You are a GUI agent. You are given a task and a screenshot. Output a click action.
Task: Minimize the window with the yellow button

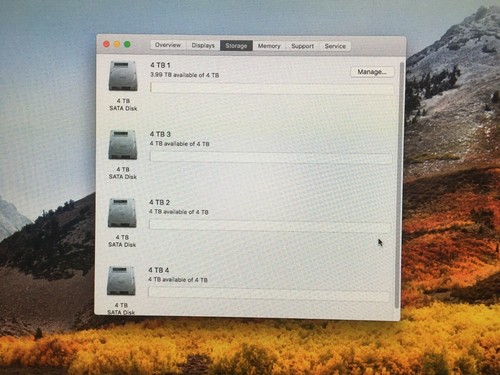(117, 44)
